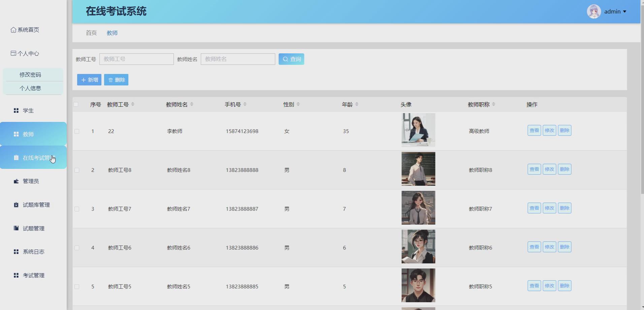
Task: Click the icon beside 试题库管理
Action: (16, 205)
